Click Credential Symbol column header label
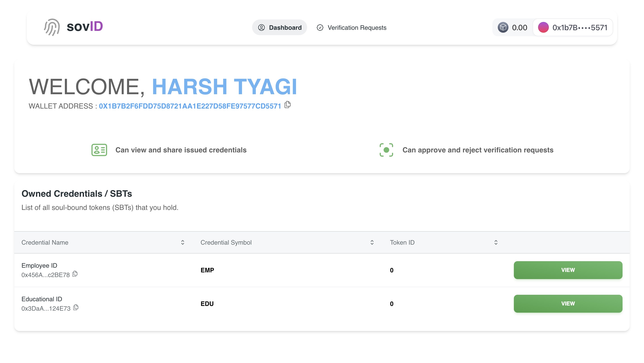This screenshot has height=363, width=644. pyautogui.click(x=226, y=242)
